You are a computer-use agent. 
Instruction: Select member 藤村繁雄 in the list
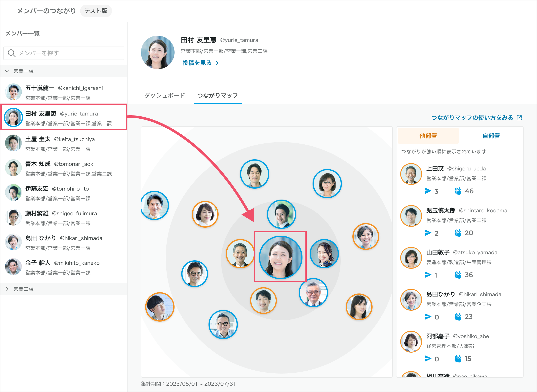(64, 217)
